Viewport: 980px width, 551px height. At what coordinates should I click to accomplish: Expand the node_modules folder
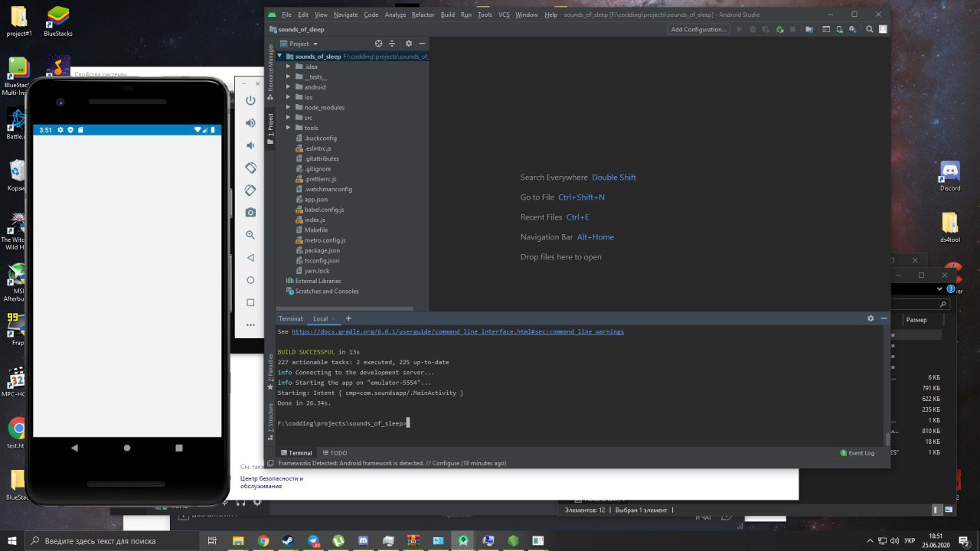(289, 108)
